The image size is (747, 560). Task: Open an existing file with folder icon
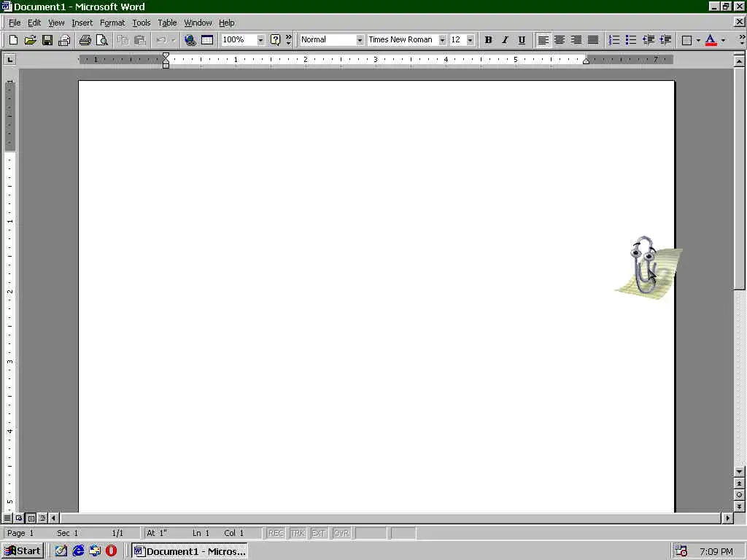pyautogui.click(x=30, y=40)
